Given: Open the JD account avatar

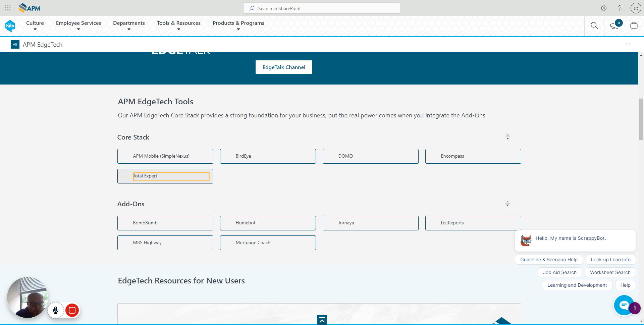Looking at the screenshot, I should click(x=636, y=8).
